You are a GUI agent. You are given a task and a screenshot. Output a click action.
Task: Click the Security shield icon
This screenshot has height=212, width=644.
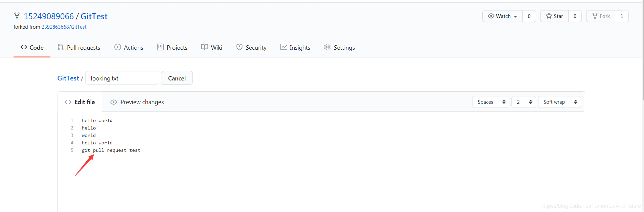point(240,47)
